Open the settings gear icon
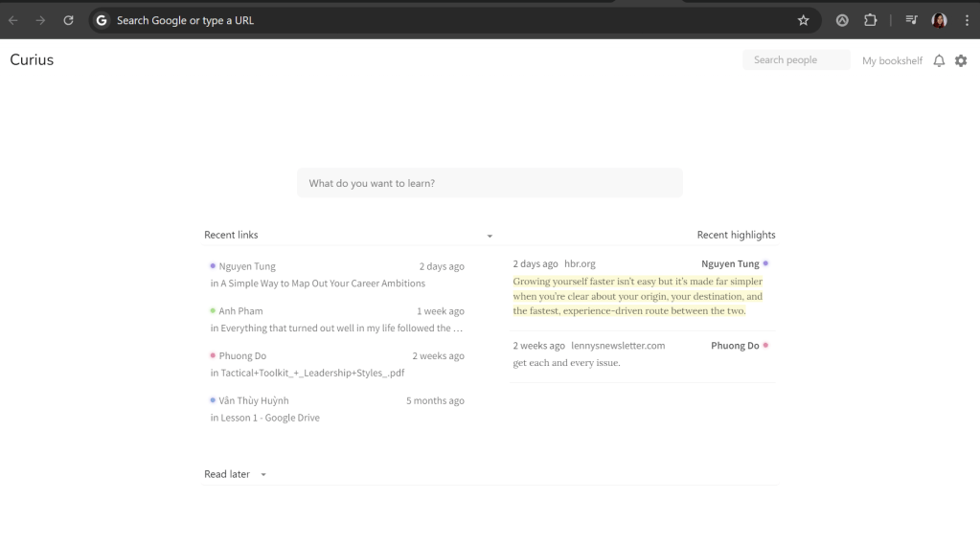Viewport: 980px width, 545px height. (961, 60)
